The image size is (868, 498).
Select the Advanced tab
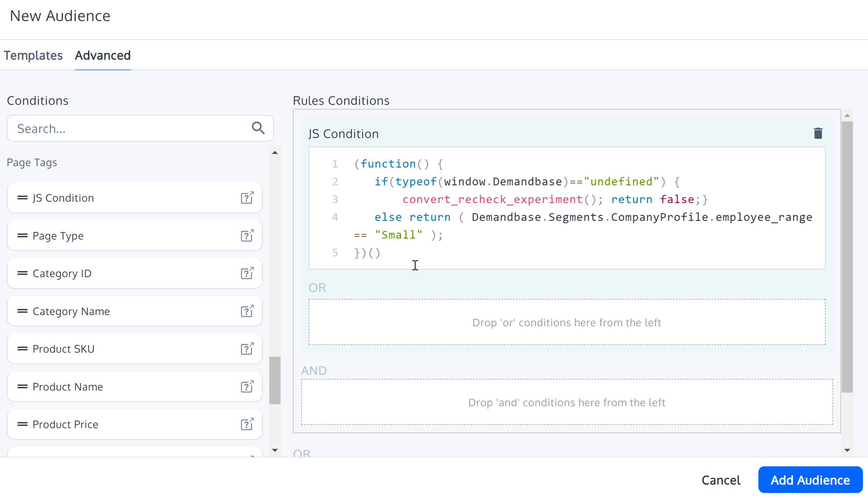tap(103, 55)
